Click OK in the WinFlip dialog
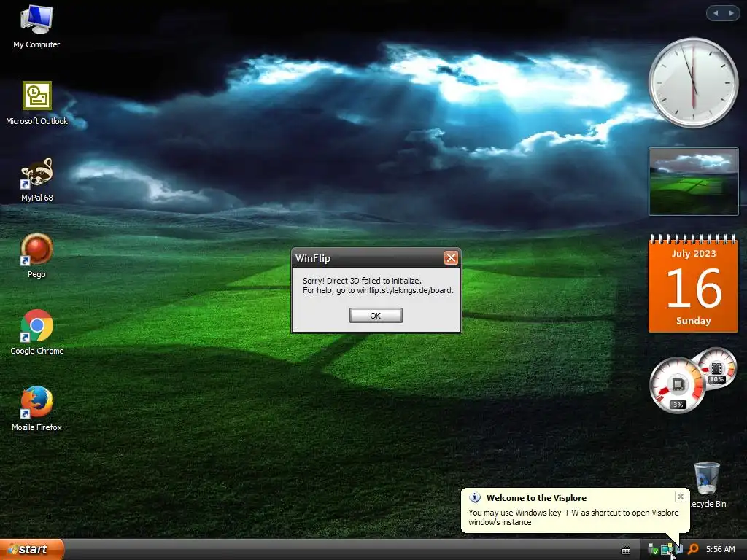This screenshot has width=747, height=560. [376, 315]
